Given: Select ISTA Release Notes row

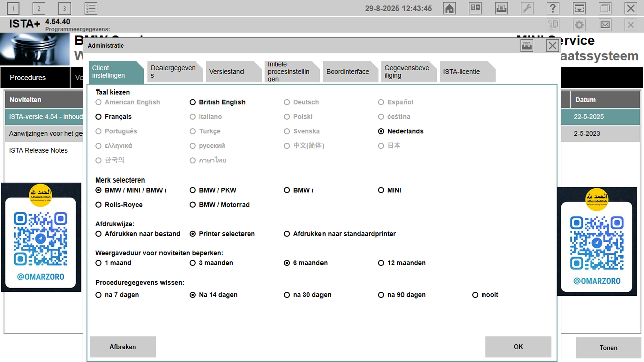Looking at the screenshot, I should click(x=44, y=151).
